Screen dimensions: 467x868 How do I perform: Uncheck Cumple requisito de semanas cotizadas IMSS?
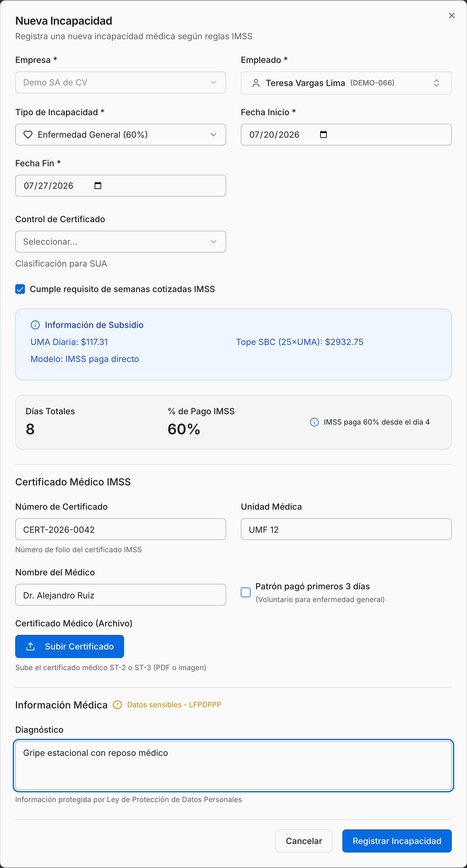pos(20,289)
